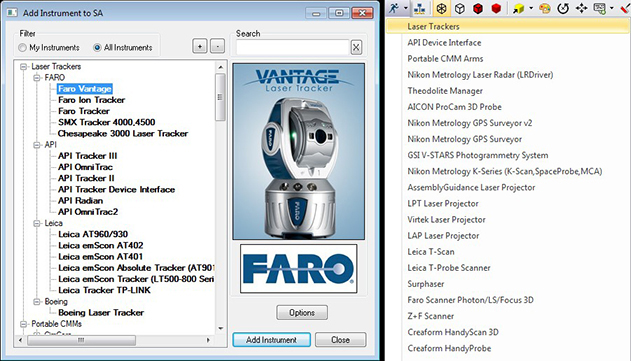The width and height of the screenshot is (631, 361).
Task: Select Leica AT960/930
Action: [93, 234]
